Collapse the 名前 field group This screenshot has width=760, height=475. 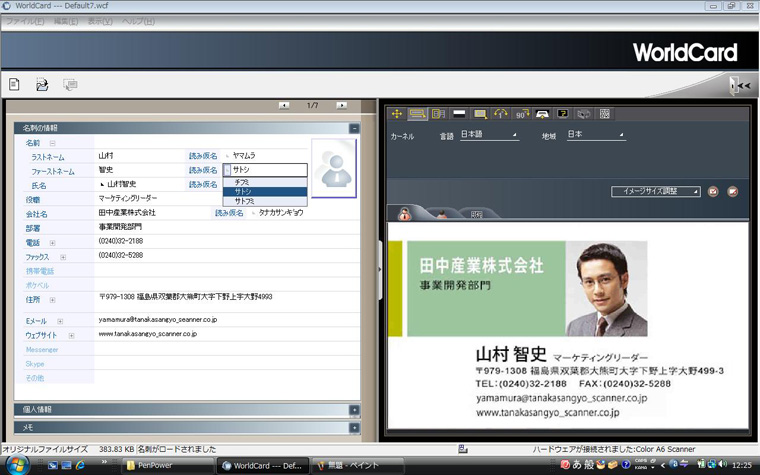(52, 143)
